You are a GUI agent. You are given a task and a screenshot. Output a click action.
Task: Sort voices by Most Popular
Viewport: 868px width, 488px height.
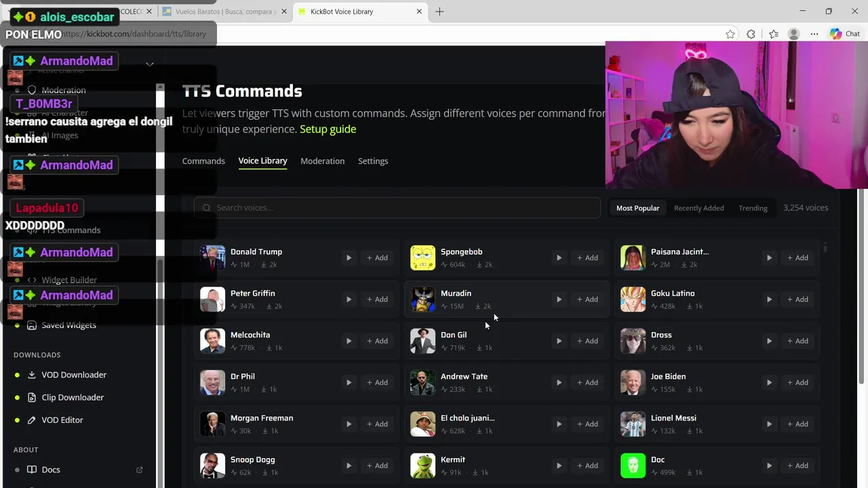point(637,208)
